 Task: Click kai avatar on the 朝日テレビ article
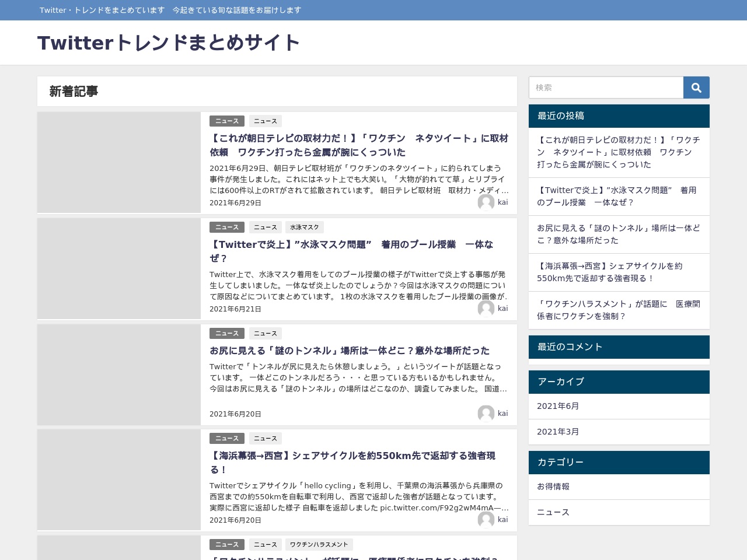point(486,202)
